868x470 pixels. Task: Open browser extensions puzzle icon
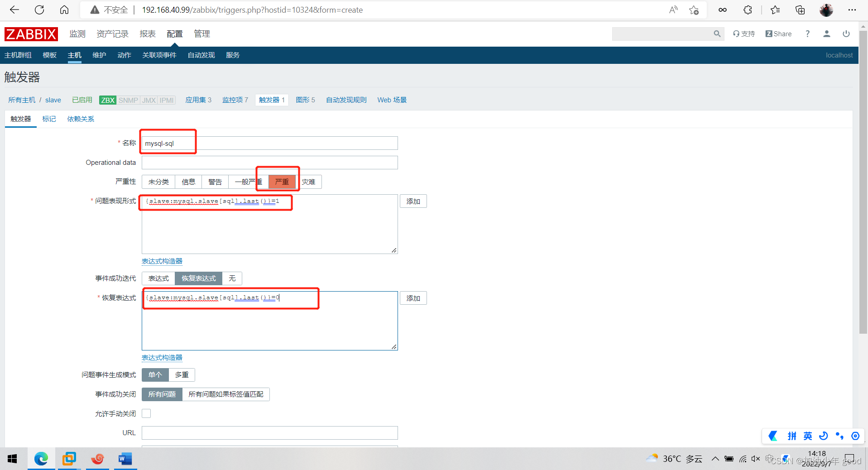click(x=748, y=10)
